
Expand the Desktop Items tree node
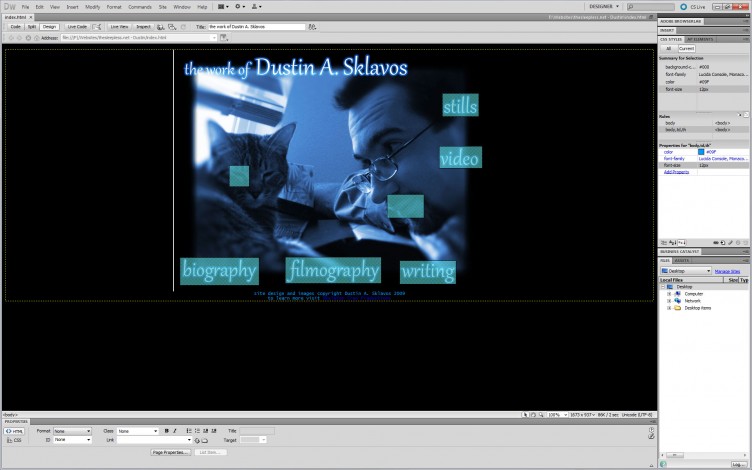[x=669, y=308]
